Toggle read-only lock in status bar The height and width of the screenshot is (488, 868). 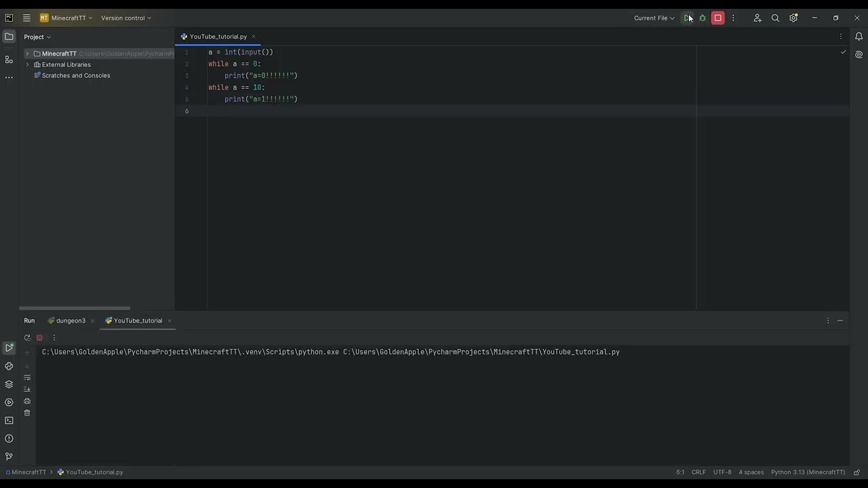tap(856, 472)
